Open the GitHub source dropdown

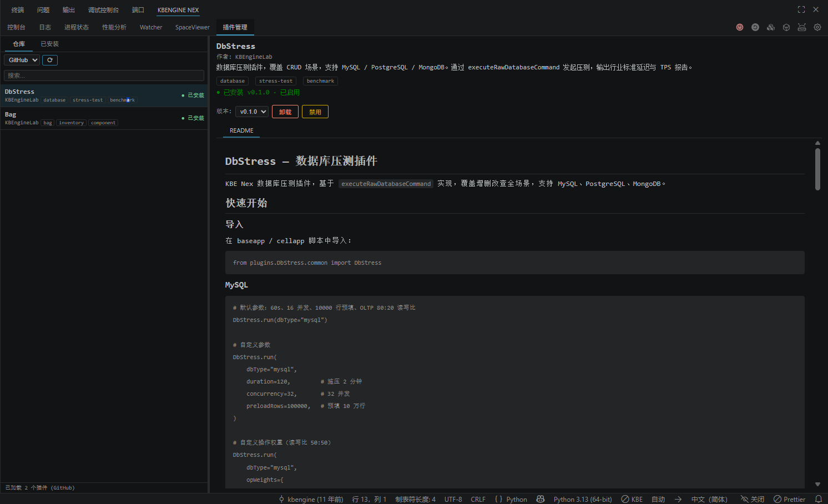coord(22,60)
